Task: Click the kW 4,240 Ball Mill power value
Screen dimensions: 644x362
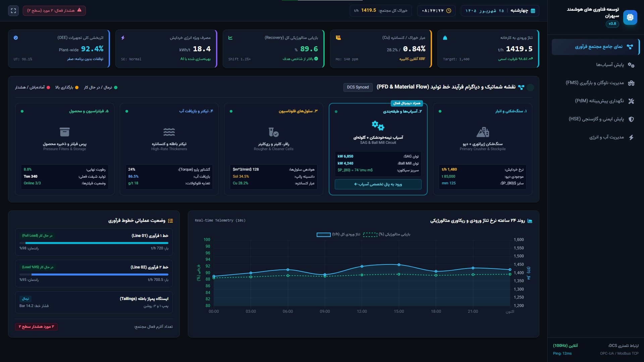Action: pyautogui.click(x=345, y=164)
